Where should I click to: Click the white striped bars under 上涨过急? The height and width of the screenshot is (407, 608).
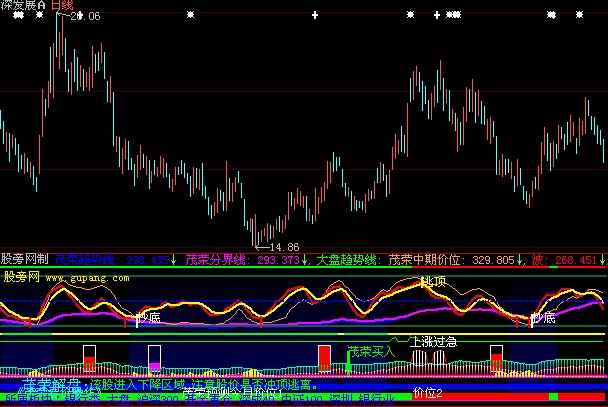click(x=428, y=358)
